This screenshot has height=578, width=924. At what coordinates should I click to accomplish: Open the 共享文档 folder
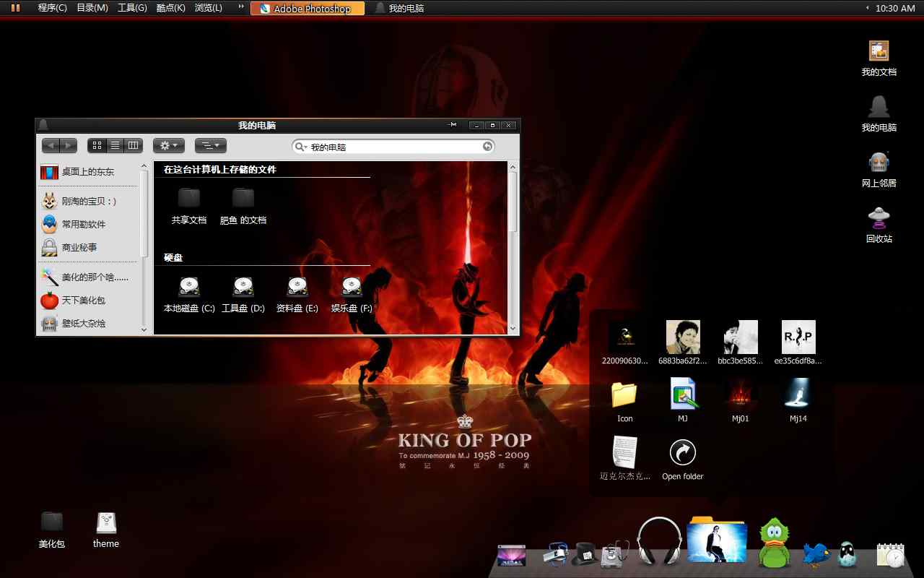point(189,206)
